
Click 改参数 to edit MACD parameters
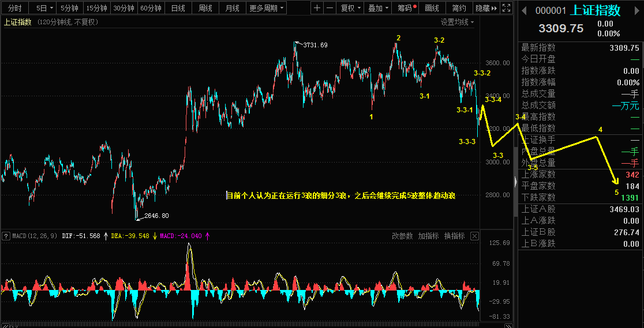click(x=402, y=236)
